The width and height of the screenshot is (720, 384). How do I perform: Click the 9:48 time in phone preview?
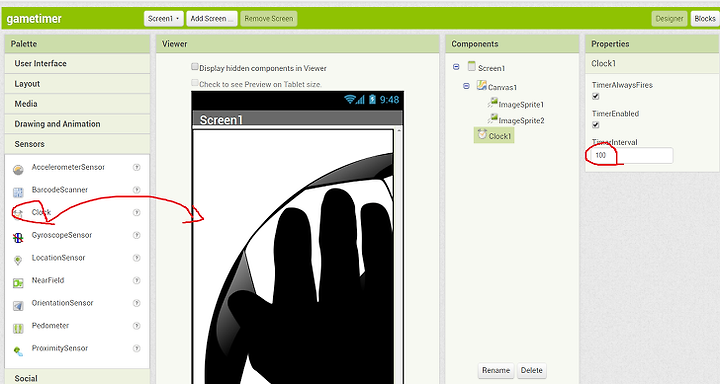point(389,100)
